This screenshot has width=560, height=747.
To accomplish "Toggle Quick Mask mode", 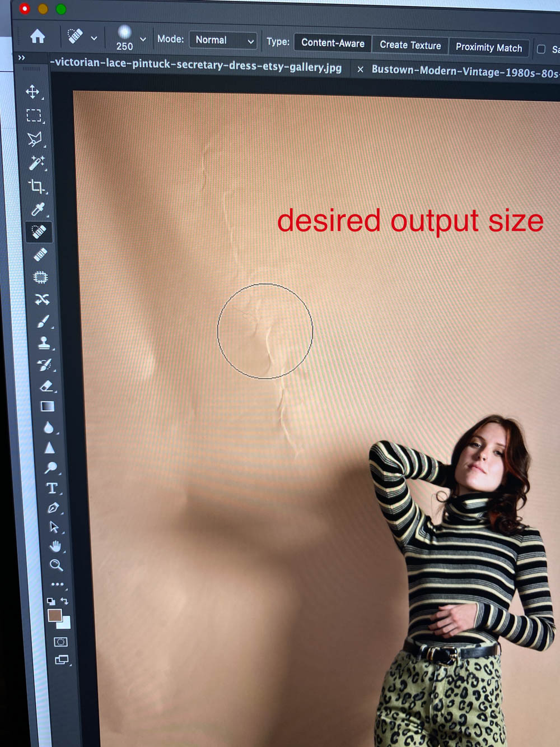I will (x=60, y=642).
